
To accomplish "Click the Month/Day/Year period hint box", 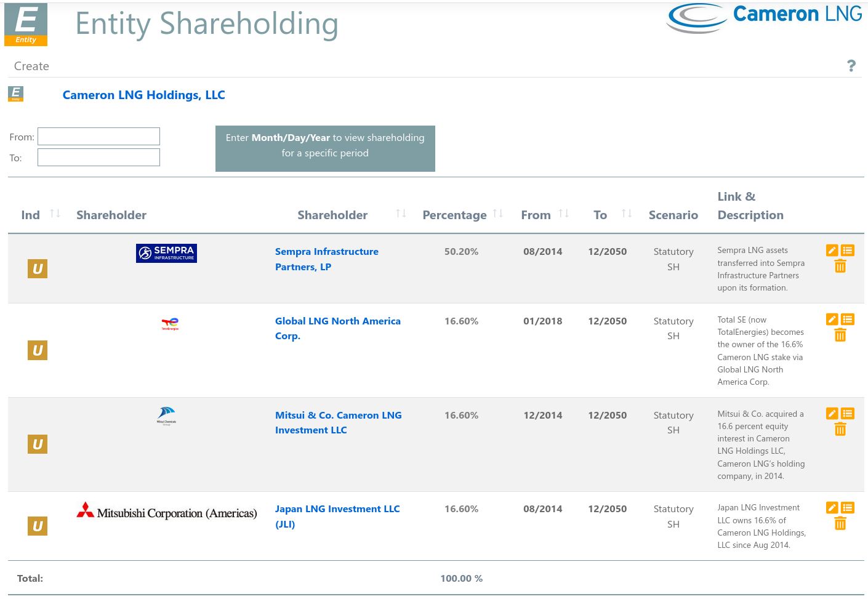I will pyautogui.click(x=325, y=148).
